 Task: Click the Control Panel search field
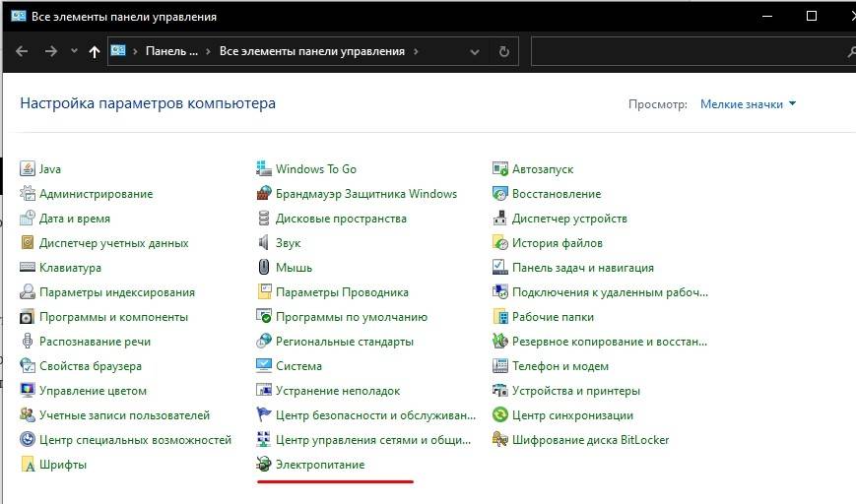pos(690,52)
